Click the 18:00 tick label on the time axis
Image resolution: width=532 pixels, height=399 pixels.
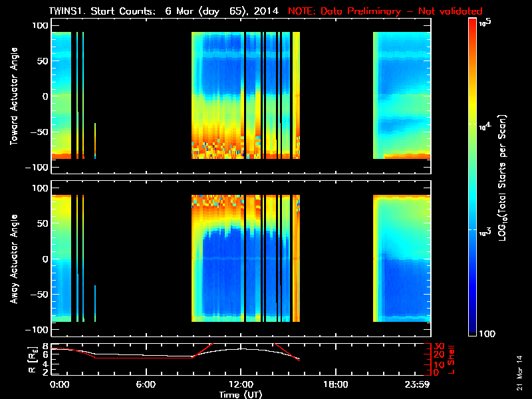335,385
